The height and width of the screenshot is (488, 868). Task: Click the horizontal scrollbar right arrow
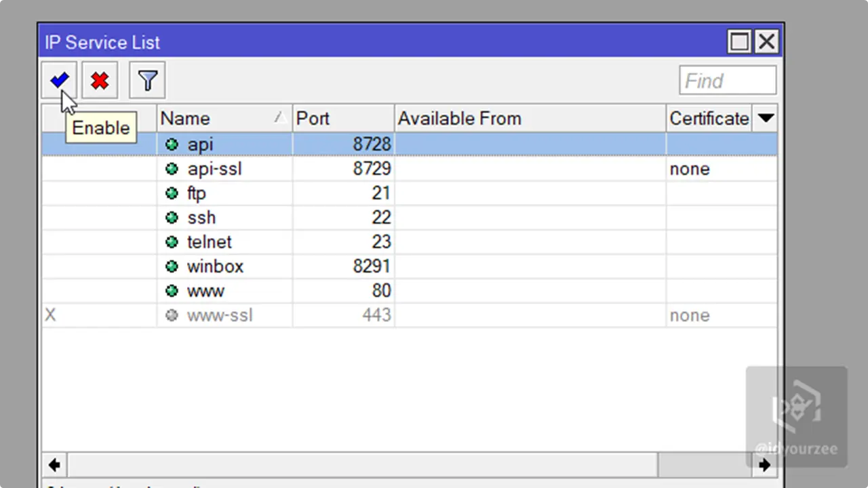tap(765, 465)
